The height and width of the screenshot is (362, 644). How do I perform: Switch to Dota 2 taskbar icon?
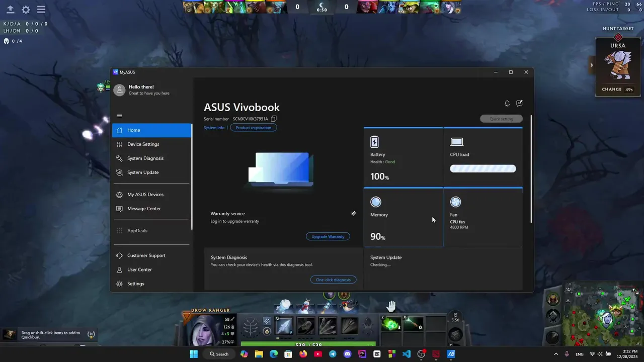tap(436, 354)
